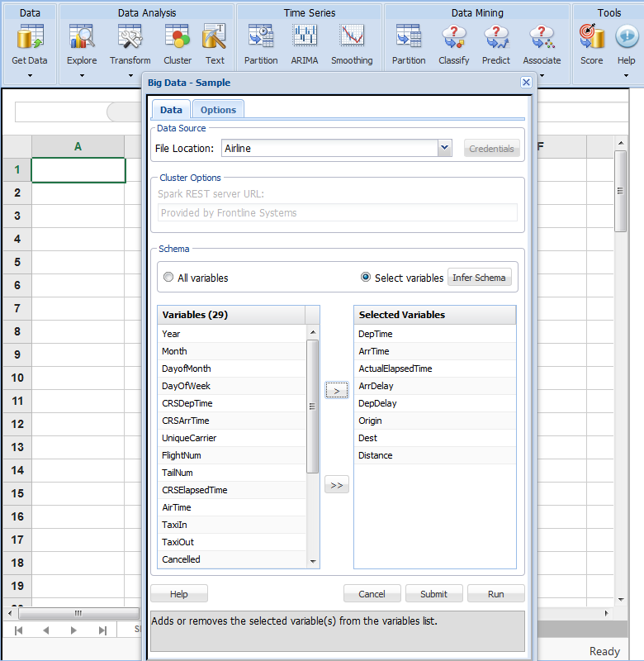Select Cancelled in the Variables list
Image resolution: width=644 pixels, height=661 pixels.
click(x=232, y=559)
